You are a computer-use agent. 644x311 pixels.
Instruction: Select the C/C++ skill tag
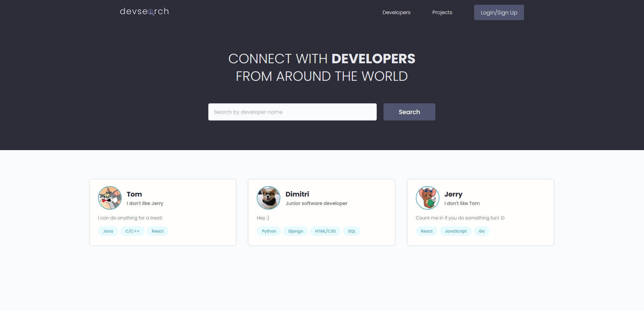click(x=132, y=231)
